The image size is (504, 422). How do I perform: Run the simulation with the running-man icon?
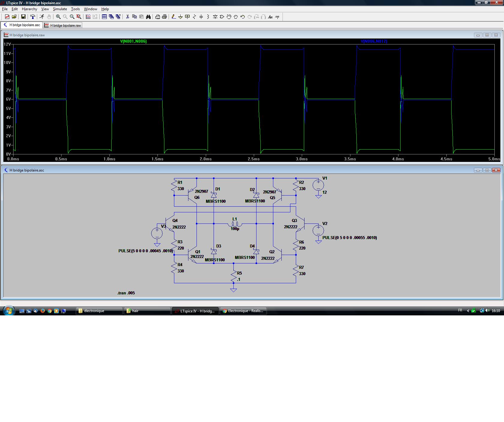point(42,17)
